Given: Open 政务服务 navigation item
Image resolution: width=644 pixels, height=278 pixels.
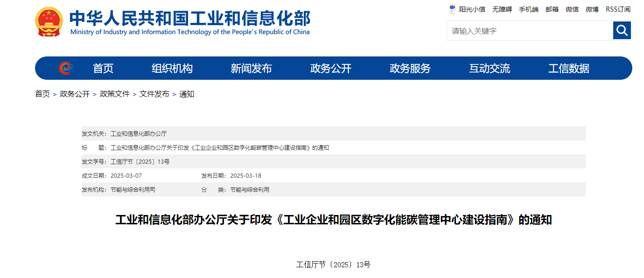Looking at the screenshot, I should pos(410,69).
